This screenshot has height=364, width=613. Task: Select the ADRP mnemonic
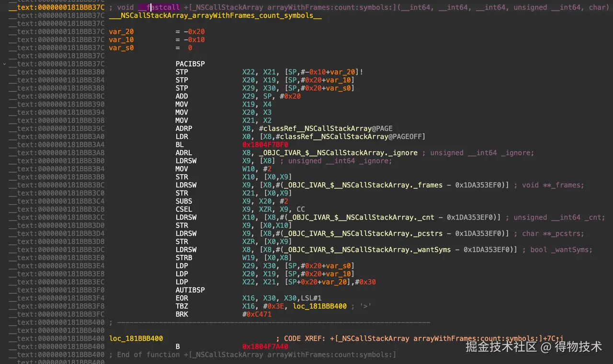184,128
